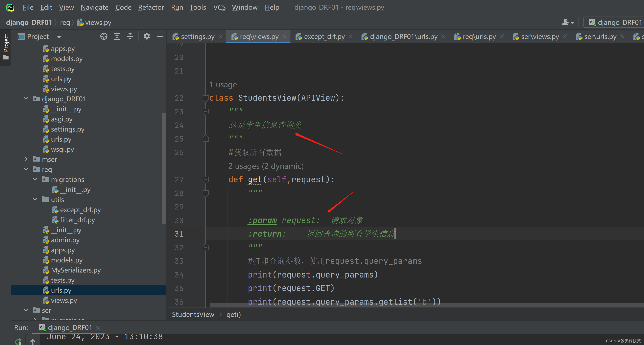Image resolution: width=644 pixels, height=345 pixels.
Task: Toggle fold marker at def get line 27
Action: pyautogui.click(x=206, y=180)
